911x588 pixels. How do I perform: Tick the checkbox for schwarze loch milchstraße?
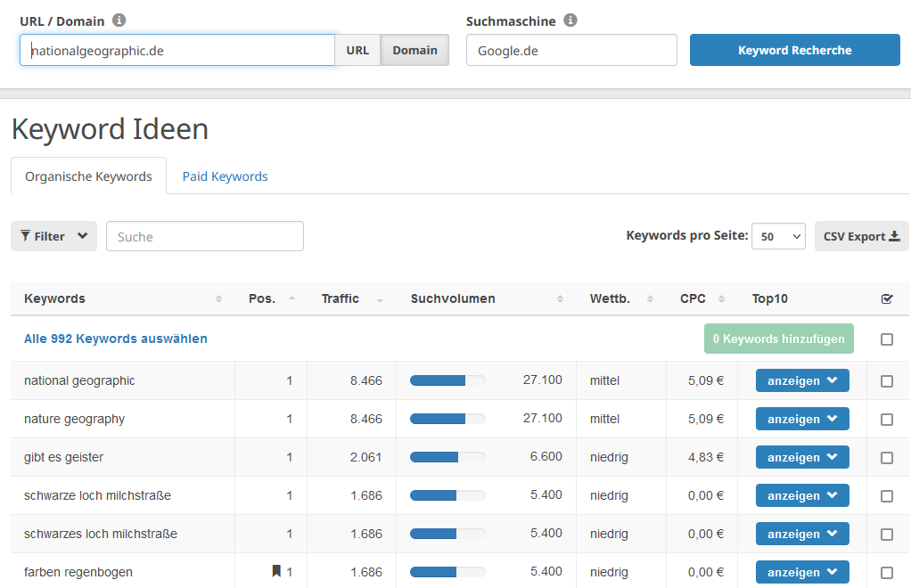pos(887,495)
